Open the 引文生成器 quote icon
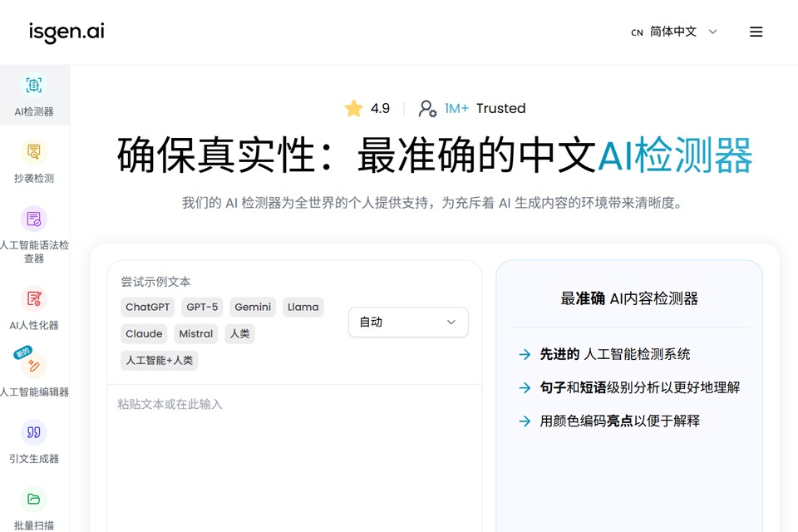The image size is (798, 532). [33, 432]
